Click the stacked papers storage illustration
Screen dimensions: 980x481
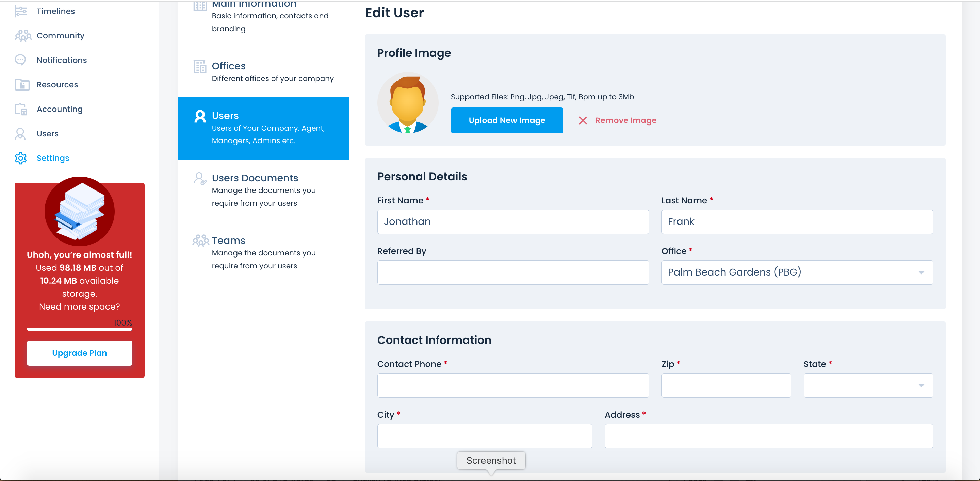[80, 211]
